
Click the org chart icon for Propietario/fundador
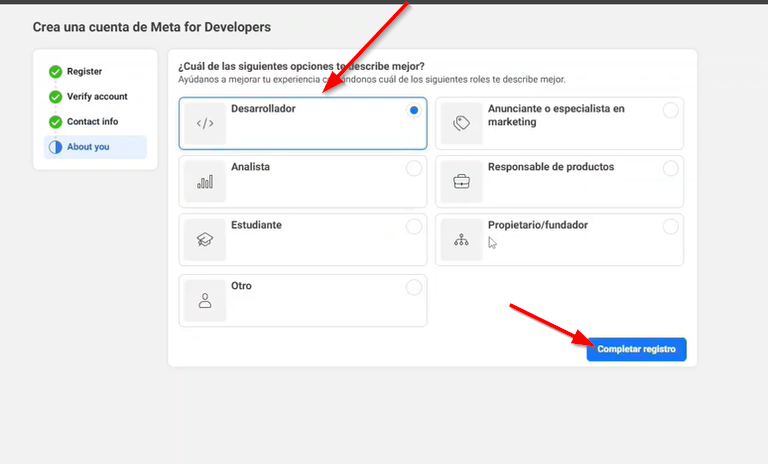pyautogui.click(x=461, y=240)
